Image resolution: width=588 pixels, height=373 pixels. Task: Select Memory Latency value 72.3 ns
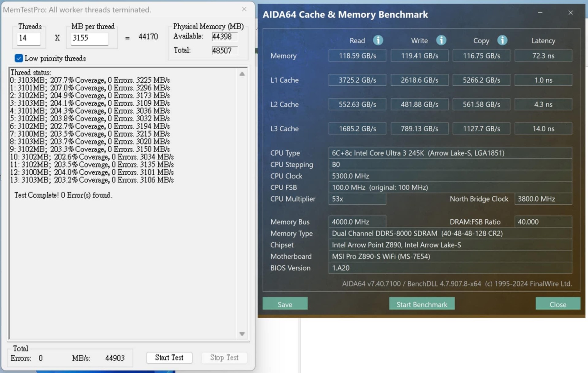pyautogui.click(x=543, y=56)
